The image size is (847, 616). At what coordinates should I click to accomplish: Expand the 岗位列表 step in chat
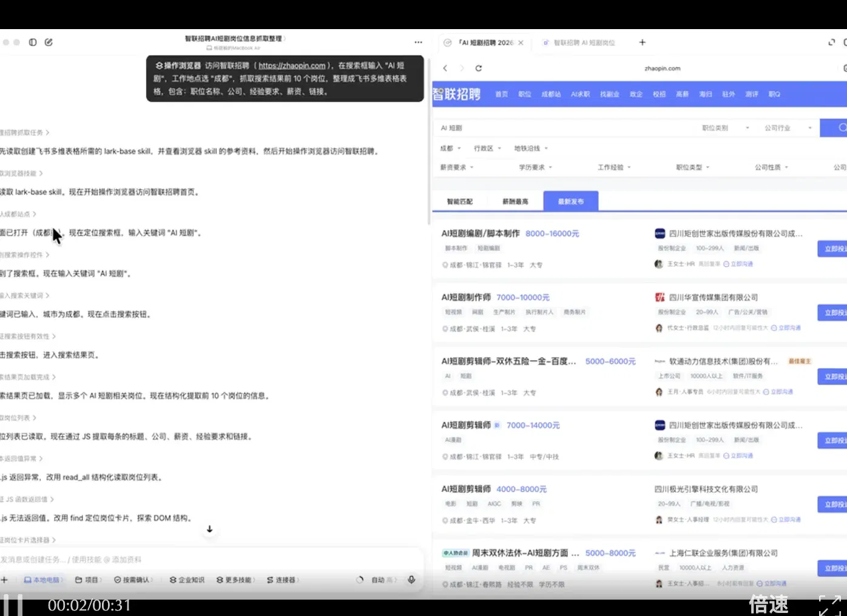pyautogui.click(x=18, y=418)
